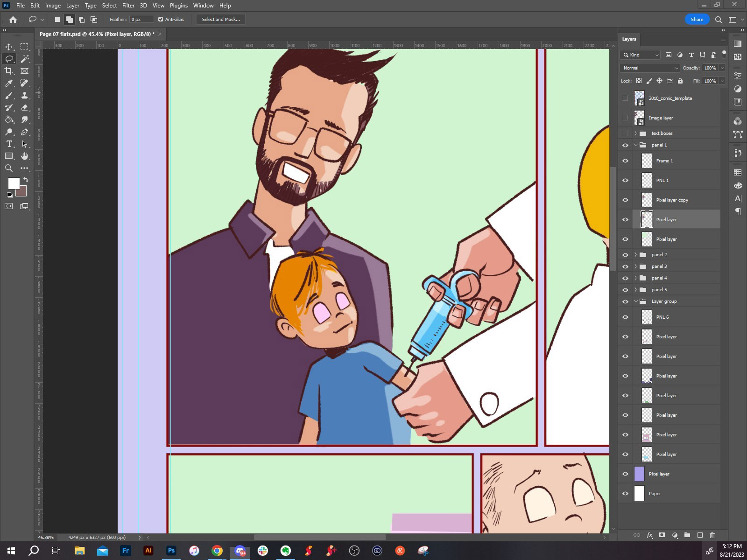Screen dimensions: 747x560
Task: Click the Share button
Action: point(697,20)
